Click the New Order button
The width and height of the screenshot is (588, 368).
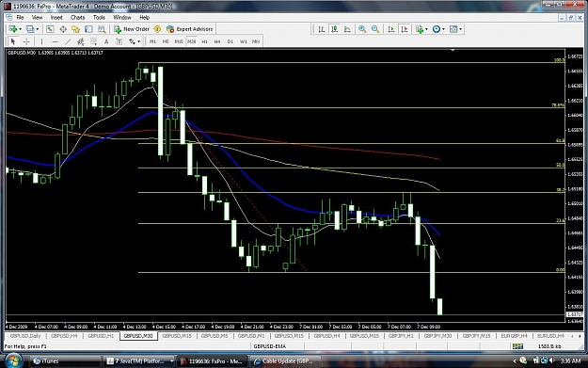[x=132, y=29]
